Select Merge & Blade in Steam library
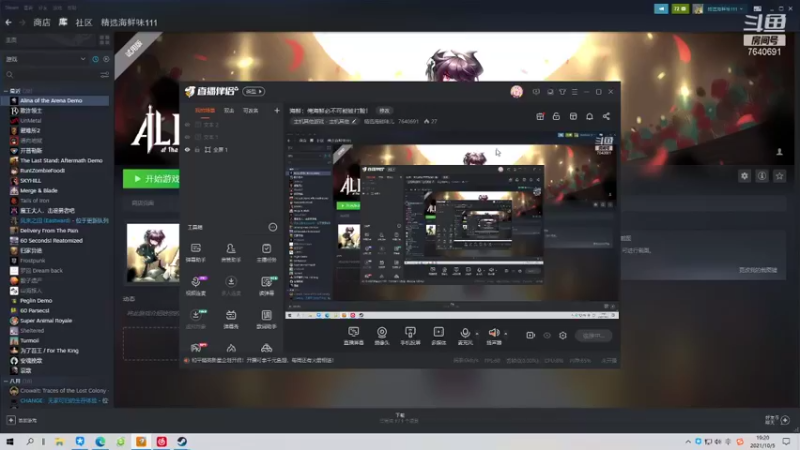The width and height of the screenshot is (800, 450). click(39, 190)
